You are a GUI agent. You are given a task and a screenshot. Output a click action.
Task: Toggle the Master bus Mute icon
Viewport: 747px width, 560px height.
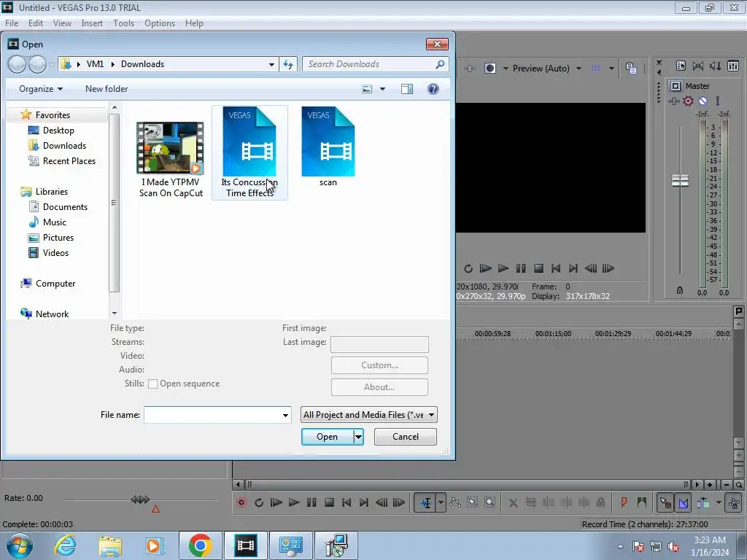pos(703,101)
